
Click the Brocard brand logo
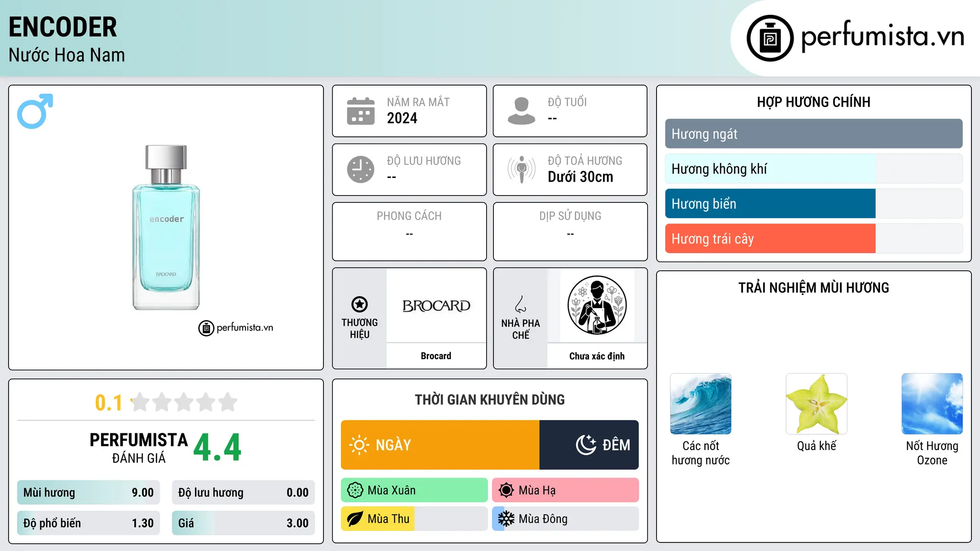436,306
